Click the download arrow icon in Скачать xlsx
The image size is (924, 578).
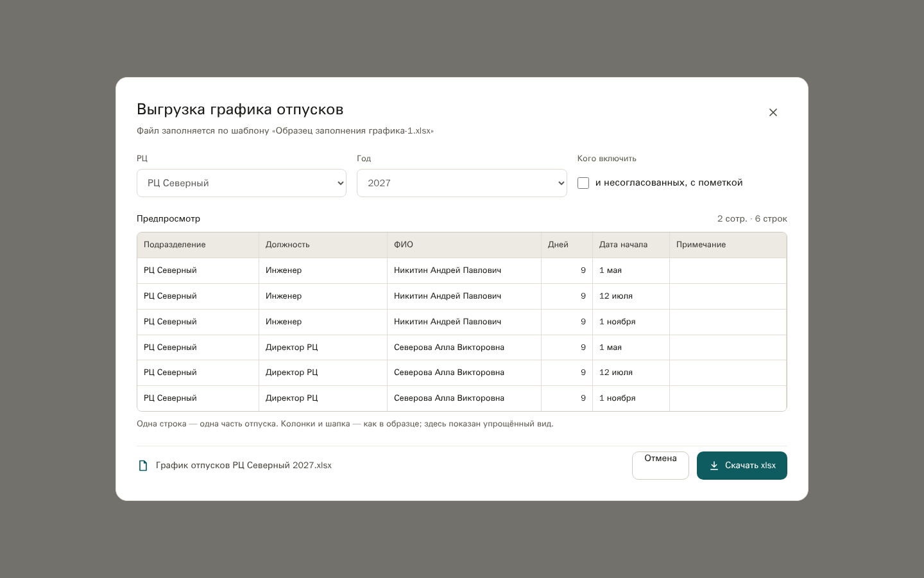tap(714, 466)
